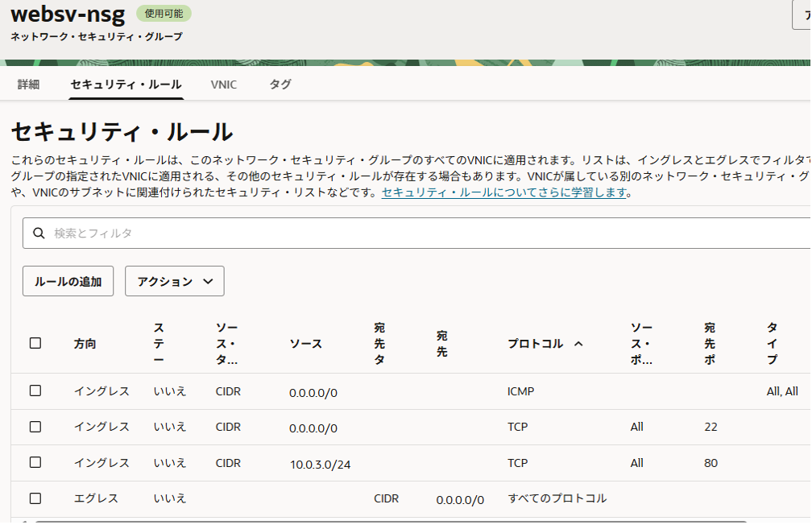The image size is (812, 529).
Task: Tick the TCP port 80 rule checkbox
Action: pos(35,462)
